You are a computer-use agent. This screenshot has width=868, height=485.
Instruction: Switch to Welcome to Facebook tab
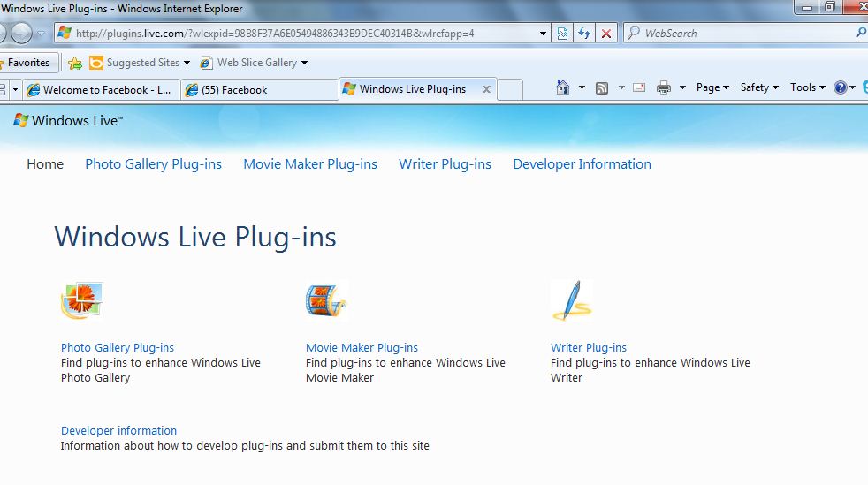pyautogui.click(x=101, y=89)
